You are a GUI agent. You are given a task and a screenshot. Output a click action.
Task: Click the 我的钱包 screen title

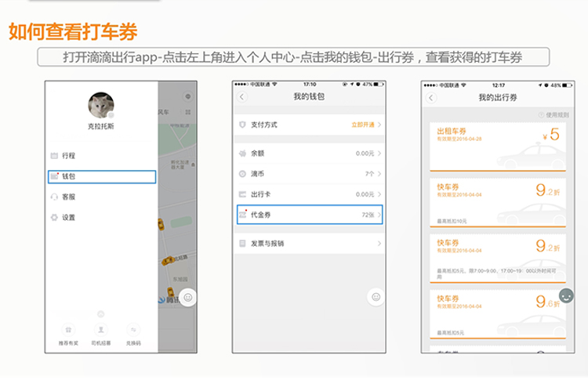point(309,96)
